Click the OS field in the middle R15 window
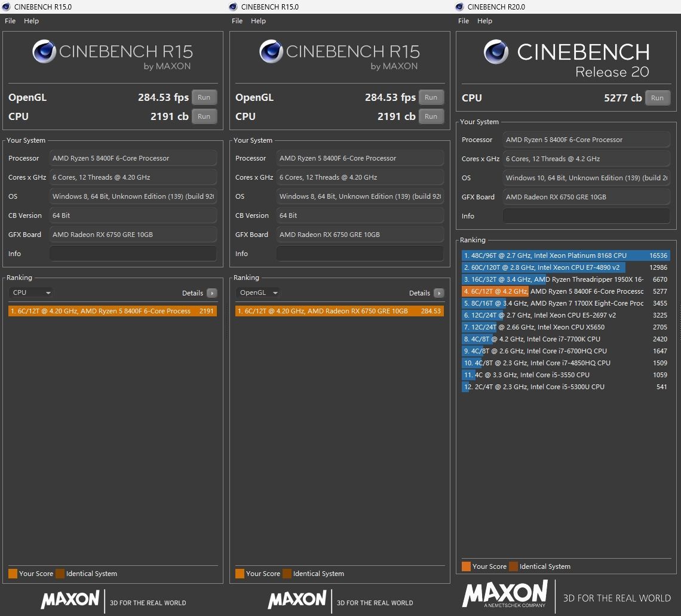This screenshot has height=616, width=681. [360, 196]
